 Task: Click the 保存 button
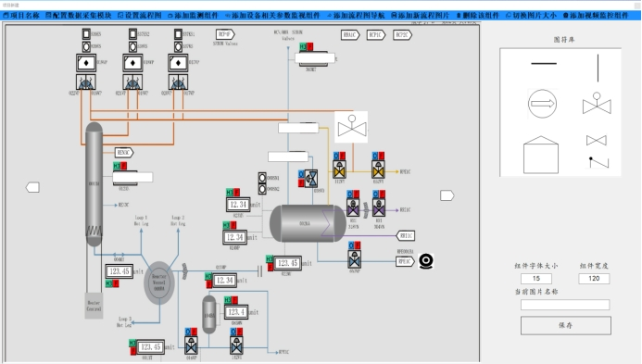[566, 325]
